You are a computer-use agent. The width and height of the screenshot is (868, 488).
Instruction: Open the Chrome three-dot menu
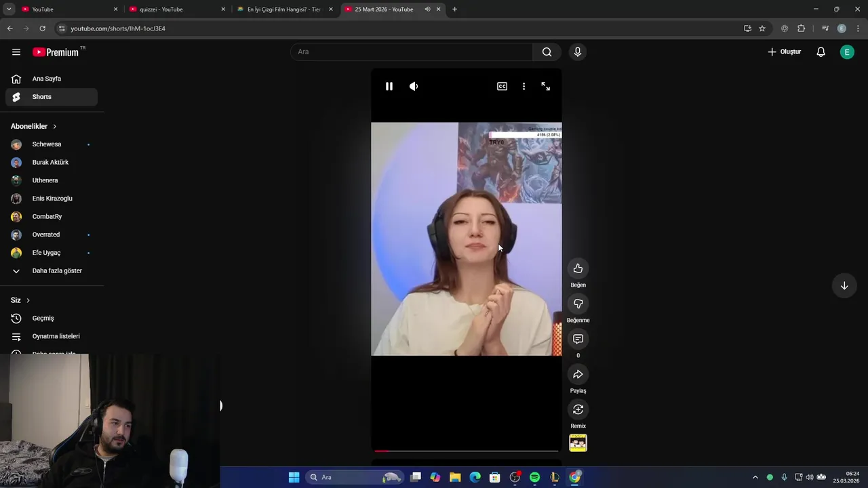pos(858,28)
